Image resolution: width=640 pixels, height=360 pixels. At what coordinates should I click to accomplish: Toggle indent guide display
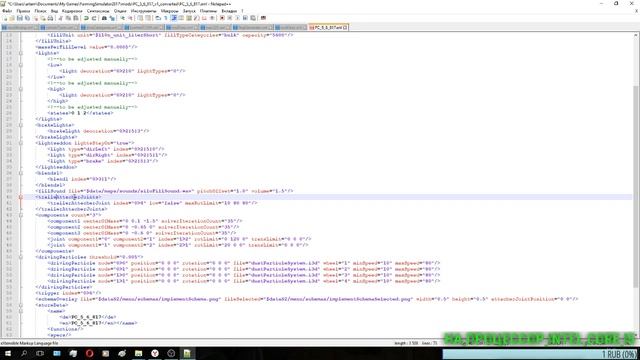tap(174, 18)
